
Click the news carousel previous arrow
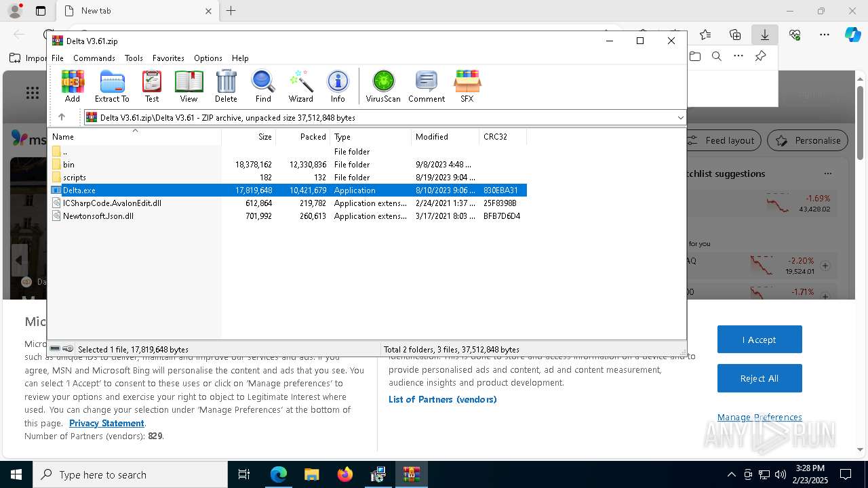[19, 260]
